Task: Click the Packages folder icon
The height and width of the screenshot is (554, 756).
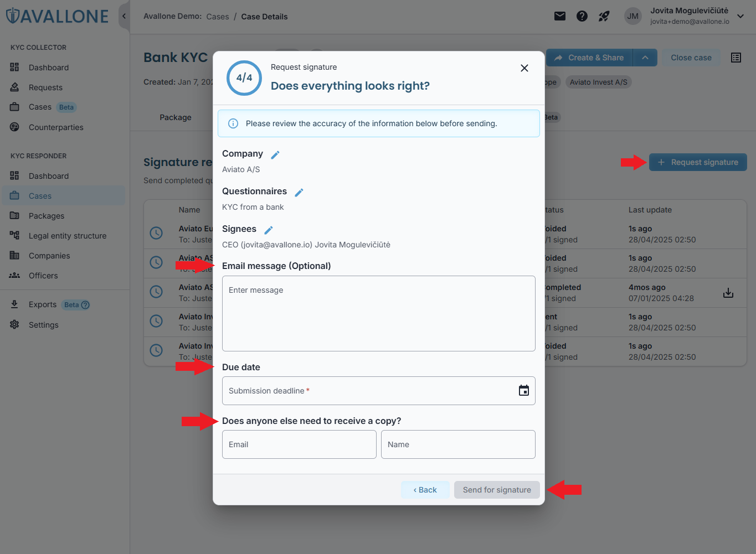Action: click(x=15, y=216)
